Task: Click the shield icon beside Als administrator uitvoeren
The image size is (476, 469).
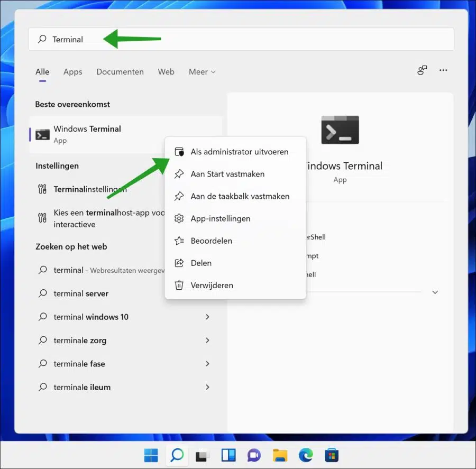Action: click(x=179, y=152)
